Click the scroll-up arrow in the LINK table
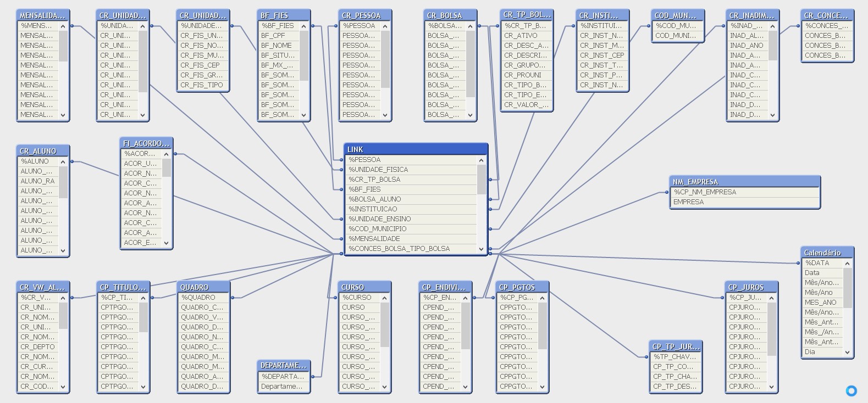The width and height of the screenshot is (868, 403). click(x=482, y=160)
